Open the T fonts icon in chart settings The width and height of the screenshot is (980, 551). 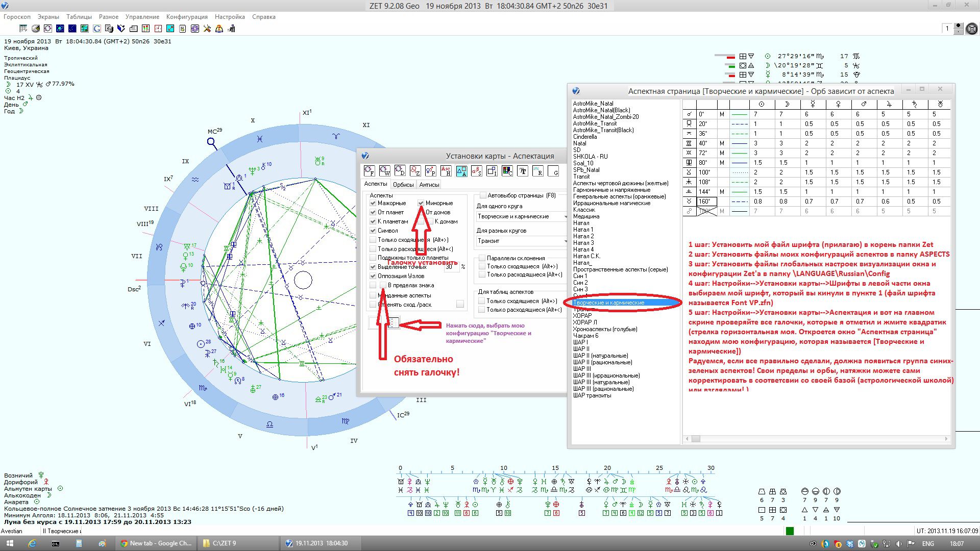(x=523, y=171)
